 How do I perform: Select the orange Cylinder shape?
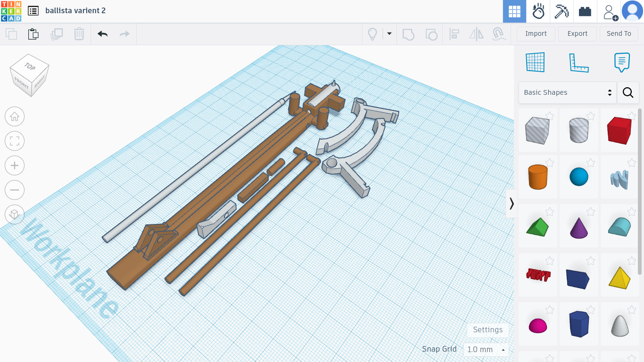click(x=537, y=177)
